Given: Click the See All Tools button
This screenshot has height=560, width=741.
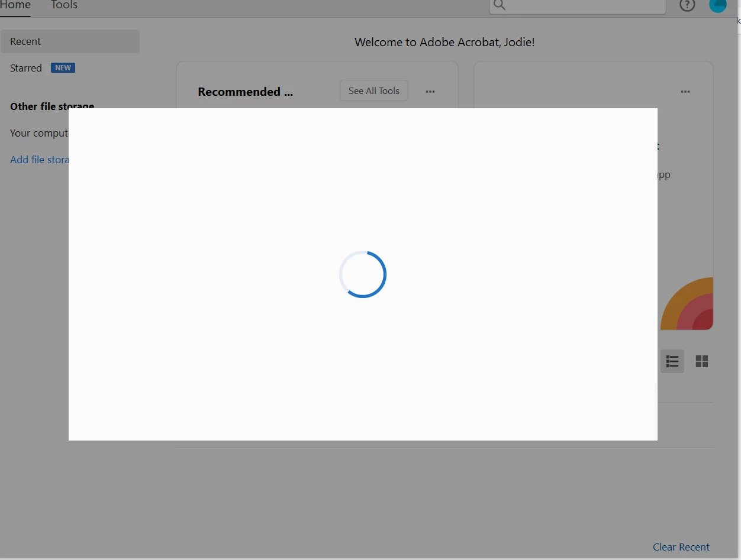Looking at the screenshot, I should pos(374,90).
